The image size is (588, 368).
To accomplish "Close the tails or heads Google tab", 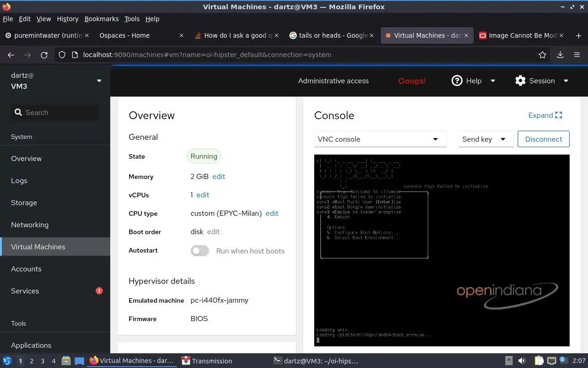I will 372,35.
